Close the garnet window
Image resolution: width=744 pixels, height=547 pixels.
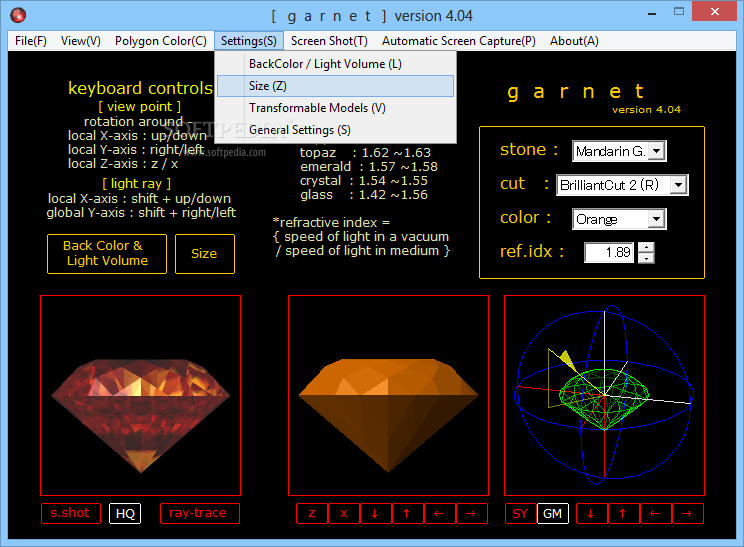(x=715, y=11)
